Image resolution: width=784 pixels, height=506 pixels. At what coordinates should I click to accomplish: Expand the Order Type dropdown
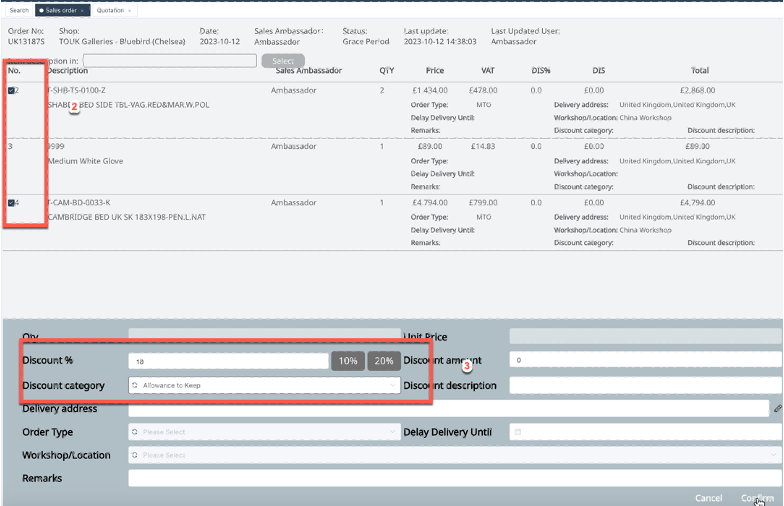click(x=264, y=432)
